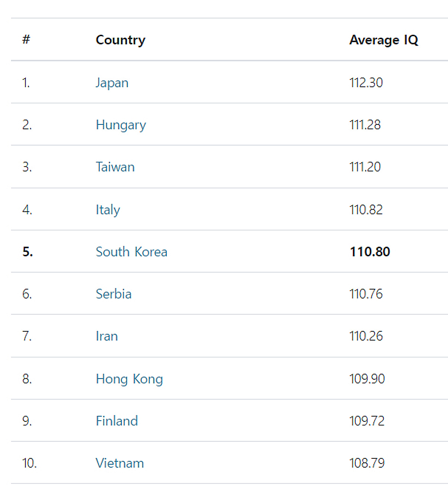Image resolution: width=448 pixels, height=489 pixels.
Task: Open the South Korea link
Action: point(131,252)
